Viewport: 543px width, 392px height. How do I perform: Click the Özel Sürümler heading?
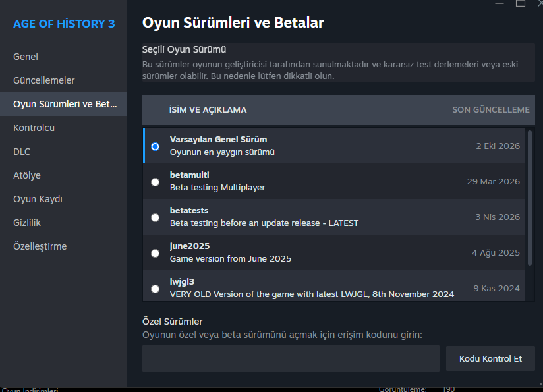pos(172,322)
